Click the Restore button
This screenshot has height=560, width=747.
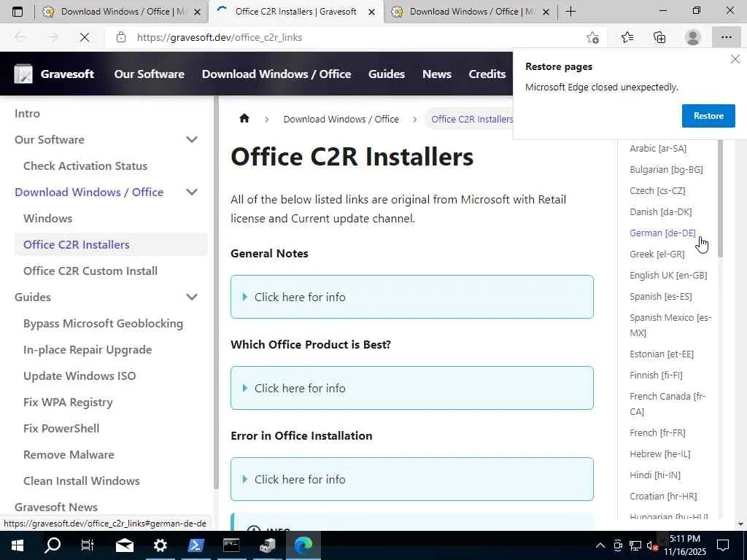pos(708,116)
